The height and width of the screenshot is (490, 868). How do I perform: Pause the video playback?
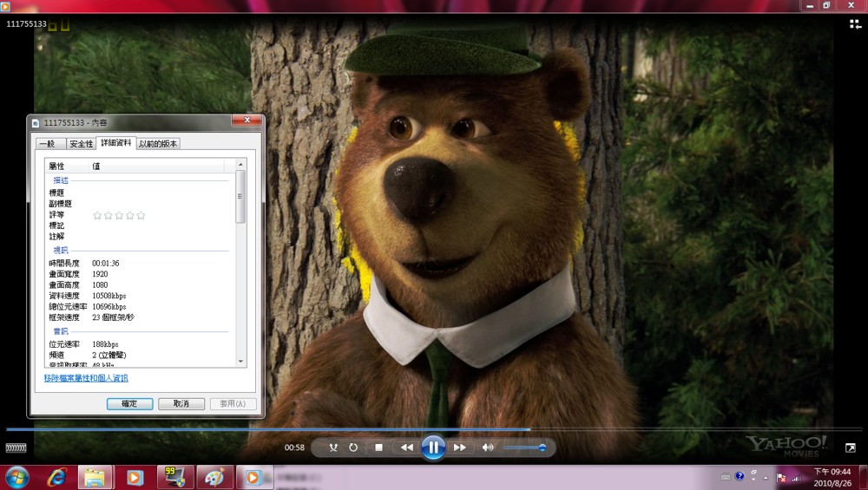433,448
